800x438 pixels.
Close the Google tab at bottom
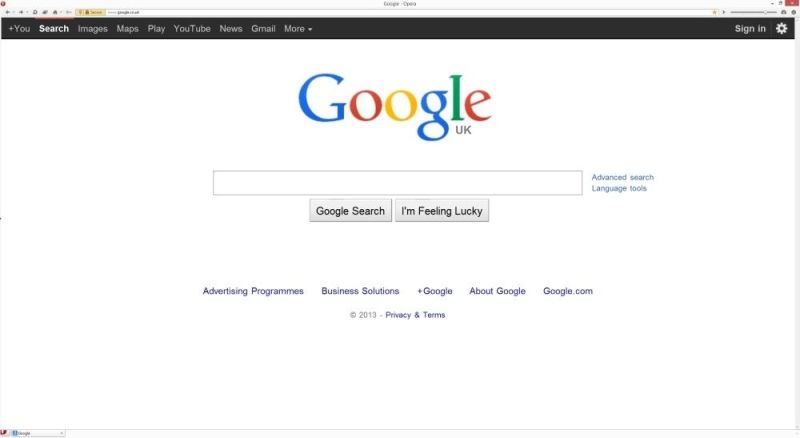point(61,433)
